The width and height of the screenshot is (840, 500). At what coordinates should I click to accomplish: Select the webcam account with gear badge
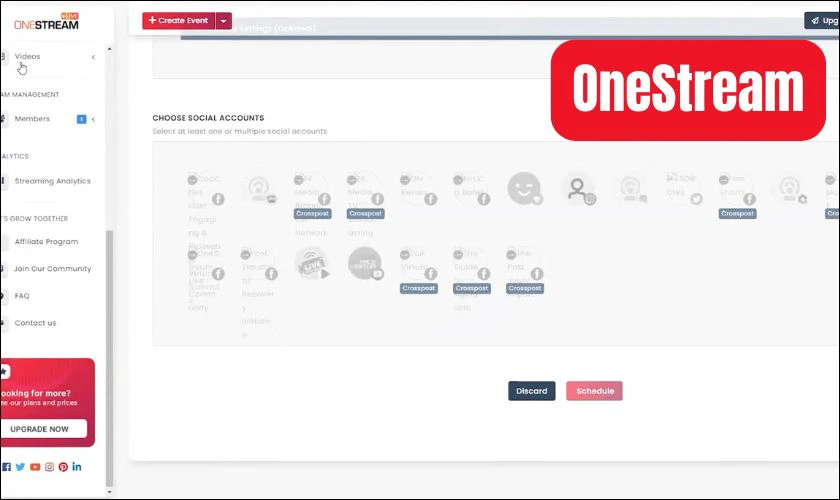[790, 189]
